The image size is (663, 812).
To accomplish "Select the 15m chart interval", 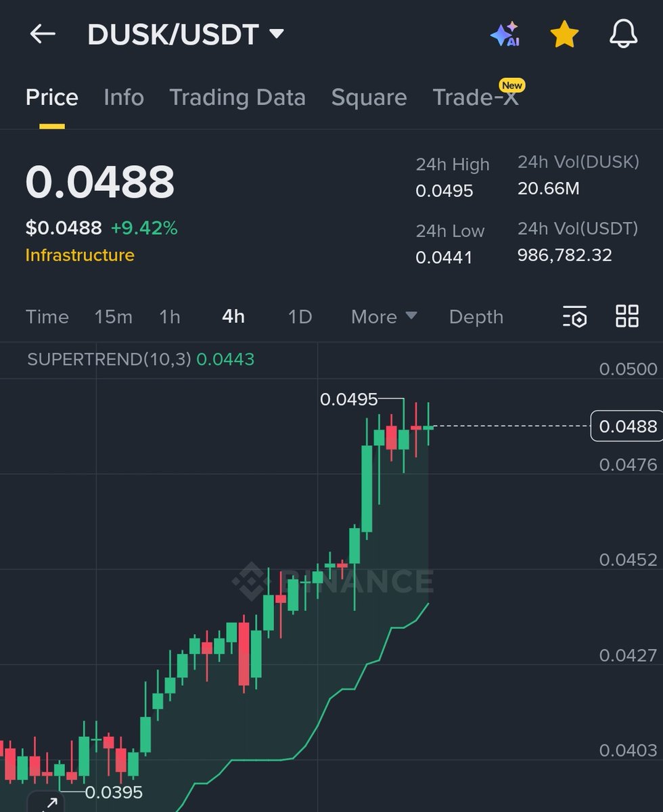I will (113, 317).
